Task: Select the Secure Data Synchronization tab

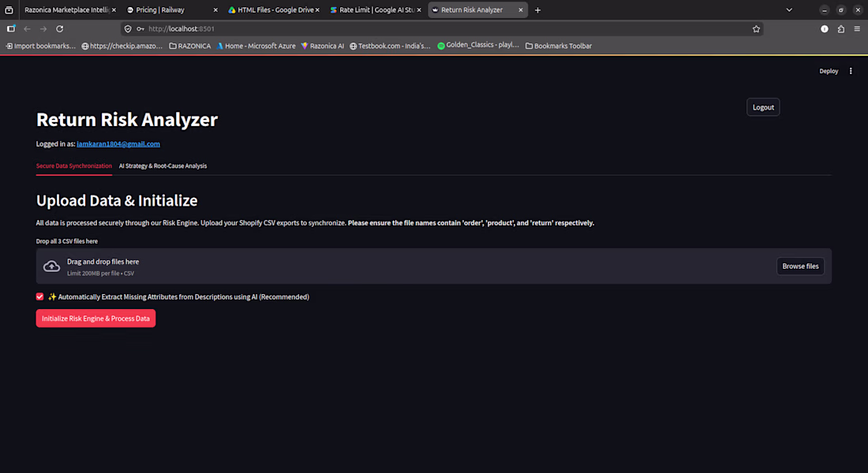Action: [x=73, y=166]
